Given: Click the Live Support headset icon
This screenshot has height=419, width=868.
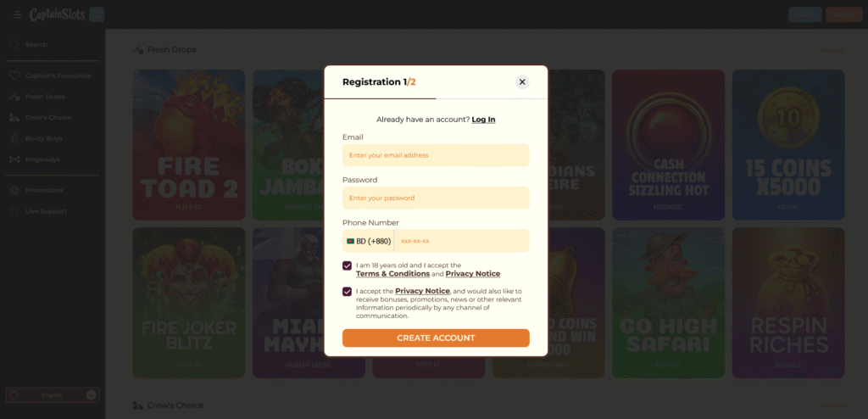Looking at the screenshot, I should pyautogui.click(x=14, y=211).
